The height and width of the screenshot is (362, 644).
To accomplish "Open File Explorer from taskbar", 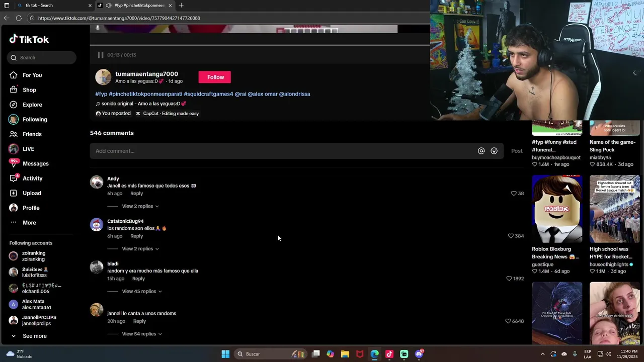I will tap(345, 354).
